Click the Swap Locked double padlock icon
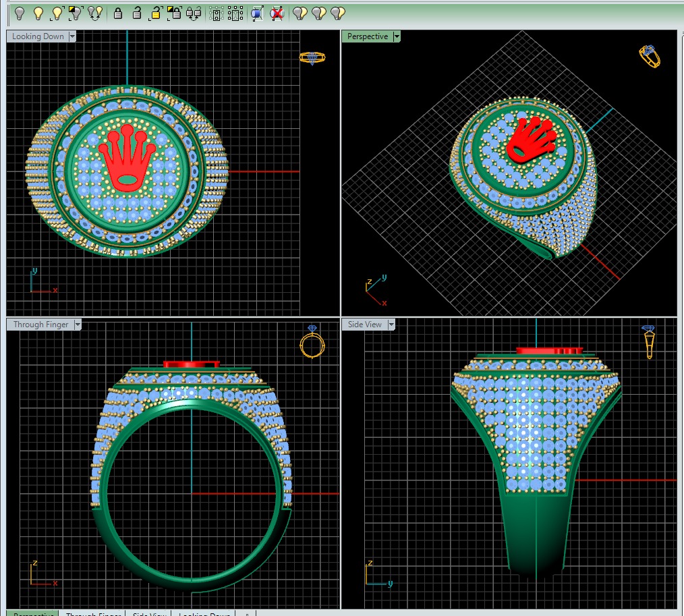 194,13
